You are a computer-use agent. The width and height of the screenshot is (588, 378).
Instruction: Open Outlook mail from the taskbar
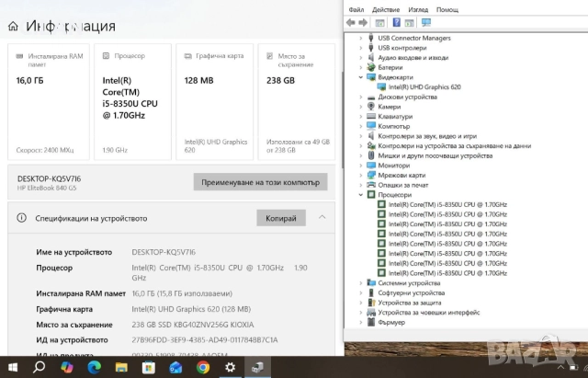point(175,367)
